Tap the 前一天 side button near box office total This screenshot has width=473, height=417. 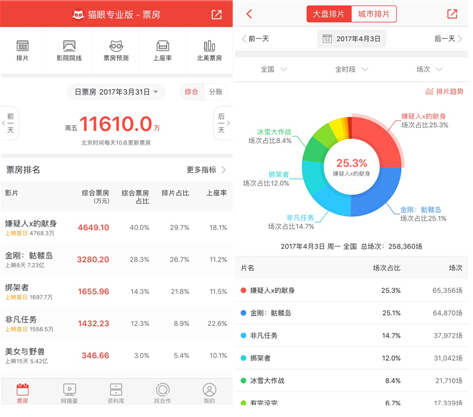tap(10, 123)
